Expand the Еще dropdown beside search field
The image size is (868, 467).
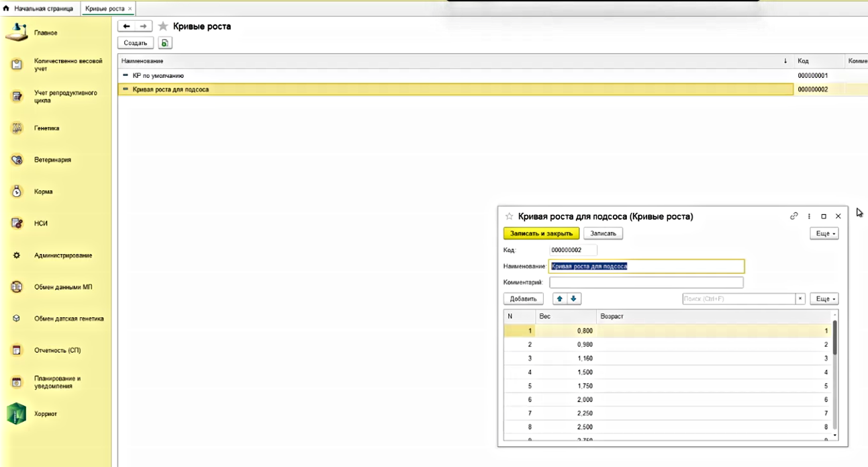824,299
